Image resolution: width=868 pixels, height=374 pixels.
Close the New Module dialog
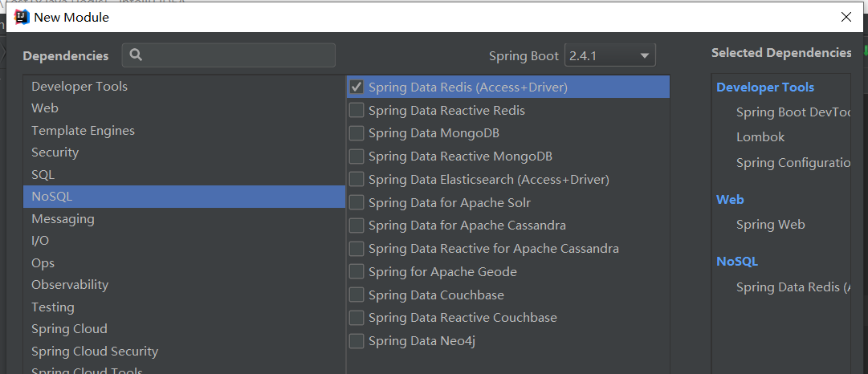tap(846, 17)
